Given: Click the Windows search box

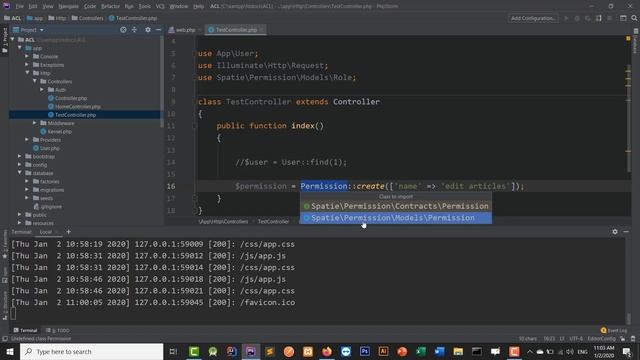Looking at the screenshot, I should point(91,351).
